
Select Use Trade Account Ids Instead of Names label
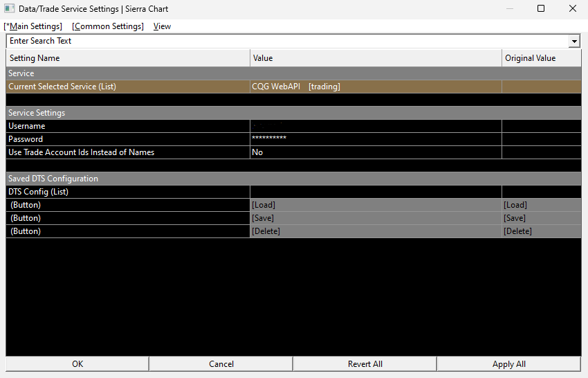coord(128,152)
